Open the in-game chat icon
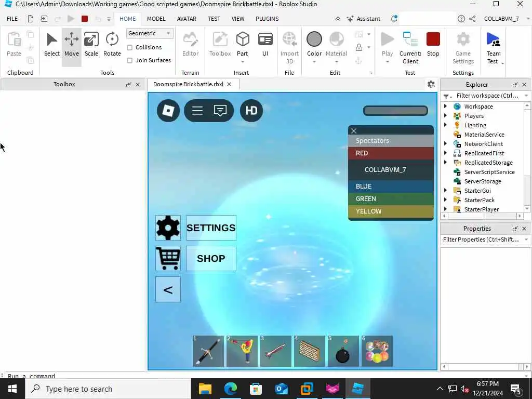 tap(220, 111)
